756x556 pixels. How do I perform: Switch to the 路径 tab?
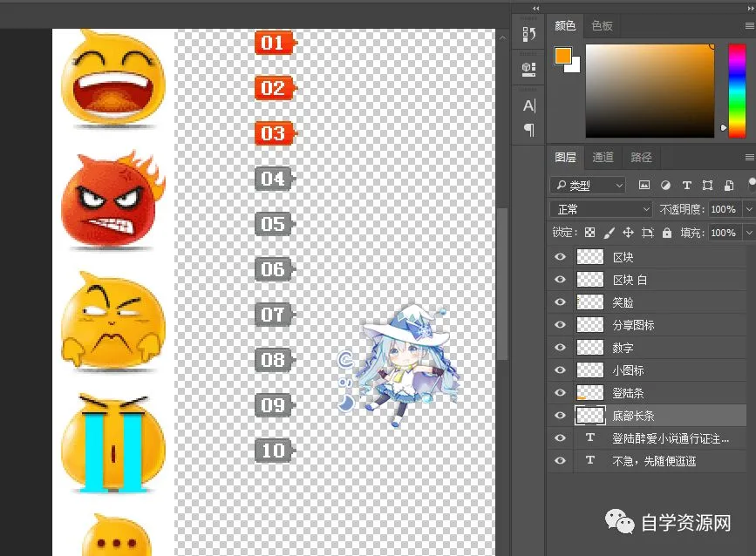coord(641,157)
